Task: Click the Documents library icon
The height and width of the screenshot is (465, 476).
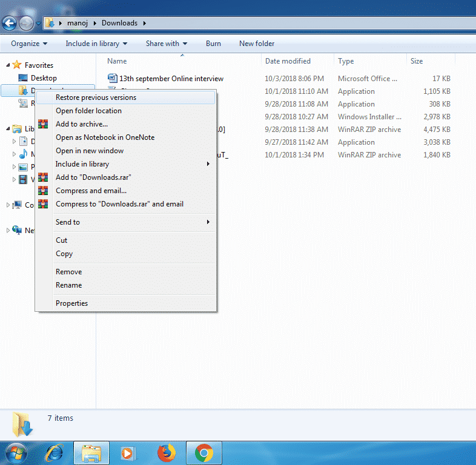Action: click(x=23, y=141)
